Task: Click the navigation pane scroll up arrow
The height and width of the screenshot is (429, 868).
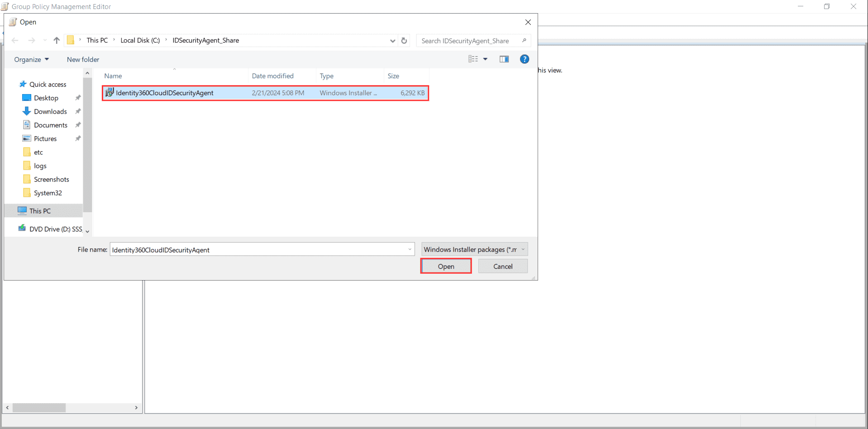Action: click(87, 73)
